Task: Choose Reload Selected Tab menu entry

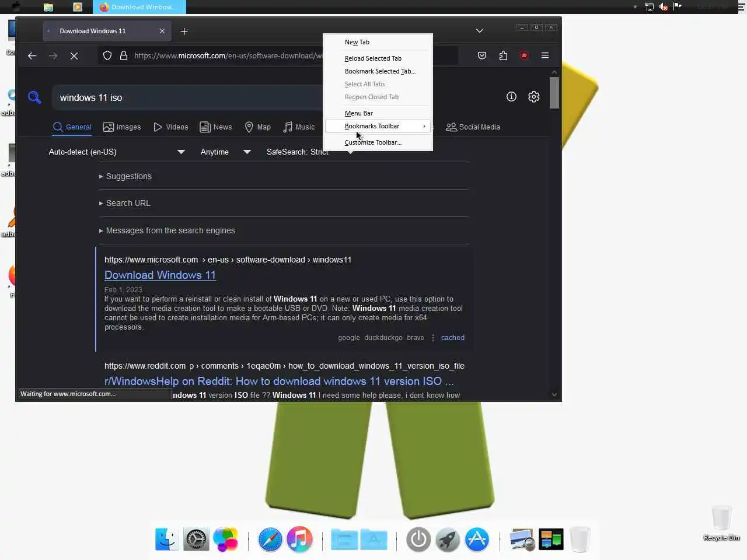Action: pyautogui.click(x=378, y=58)
